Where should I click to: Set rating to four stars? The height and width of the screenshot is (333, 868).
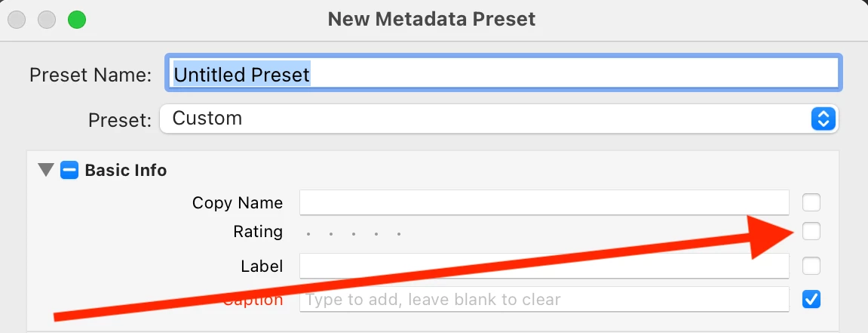[376, 233]
